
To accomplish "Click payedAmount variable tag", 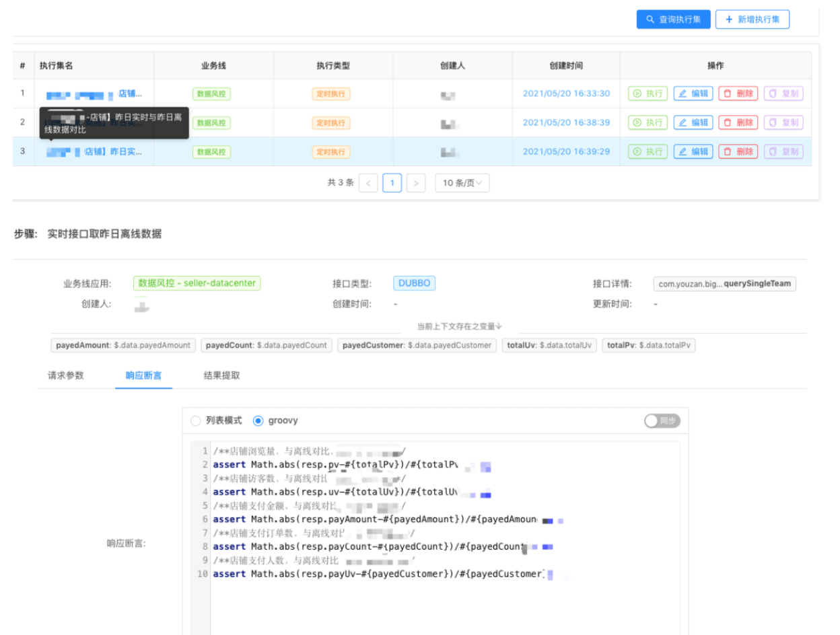I will point(123,345).
